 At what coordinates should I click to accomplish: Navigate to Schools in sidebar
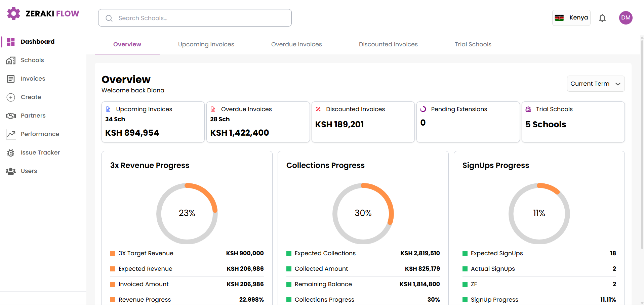(32, 60)
